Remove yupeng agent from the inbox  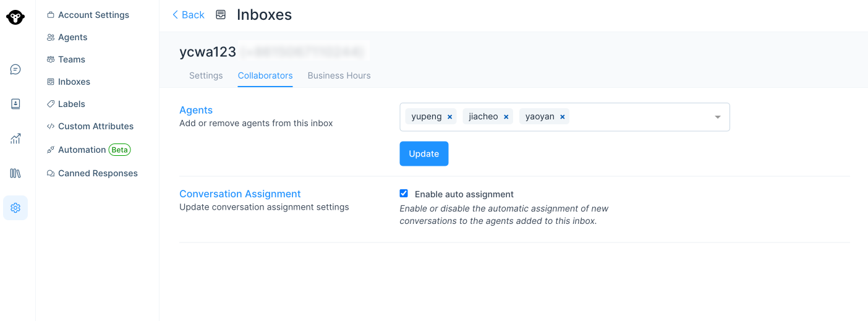pos(450,117)
